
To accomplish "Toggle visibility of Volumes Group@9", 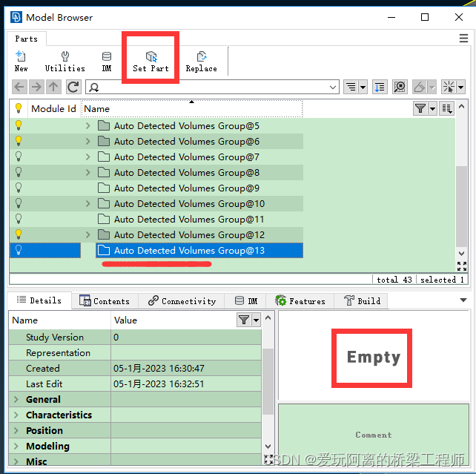I will [x=19, y=188].
